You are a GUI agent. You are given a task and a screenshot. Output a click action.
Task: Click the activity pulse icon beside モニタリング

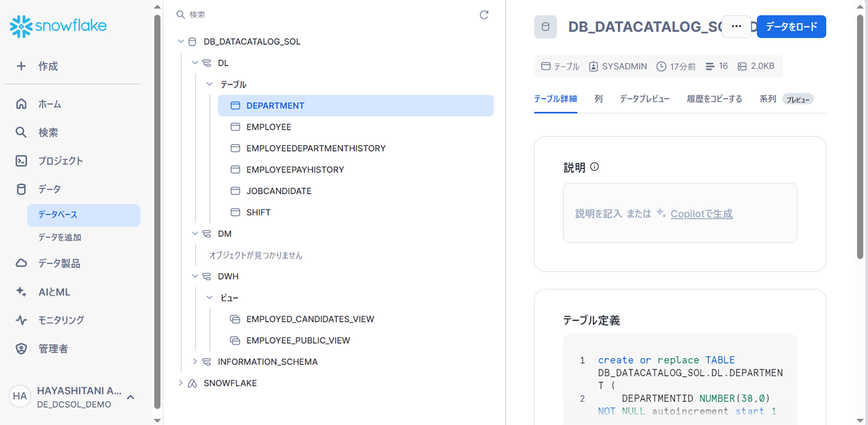21,320
